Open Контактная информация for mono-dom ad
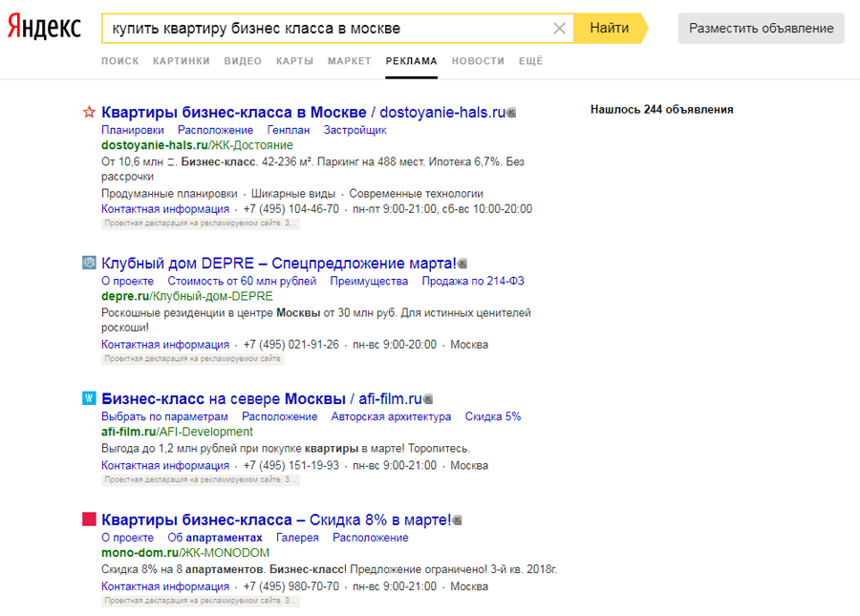The height and width of the screenshot is (616, 860). [165, 586]
